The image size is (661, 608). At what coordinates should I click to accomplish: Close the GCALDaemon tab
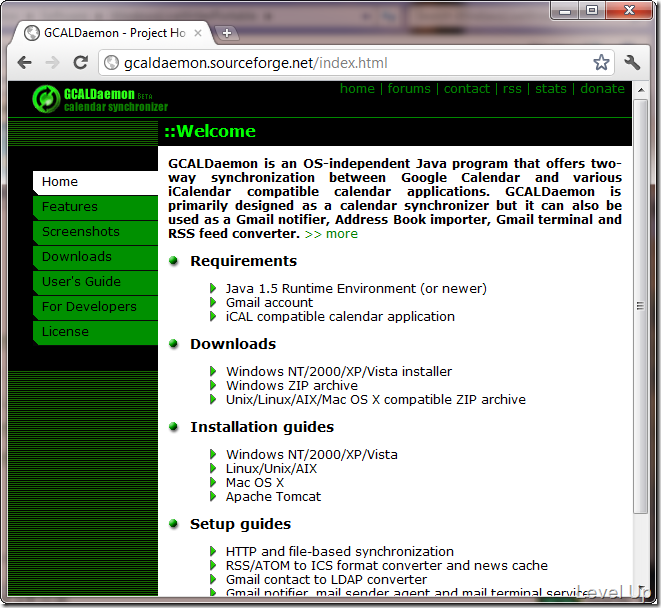tap(198, 33)
